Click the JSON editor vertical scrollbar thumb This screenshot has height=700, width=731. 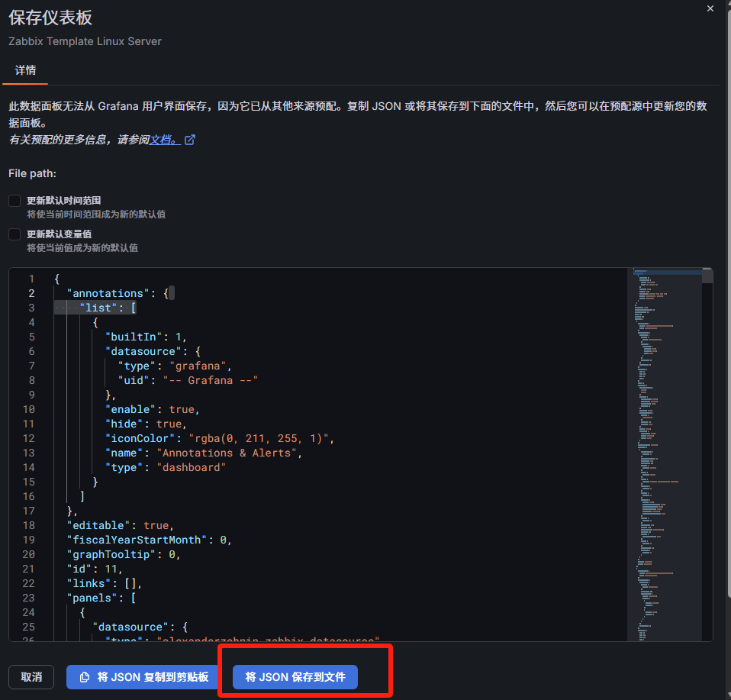[707, 276]
